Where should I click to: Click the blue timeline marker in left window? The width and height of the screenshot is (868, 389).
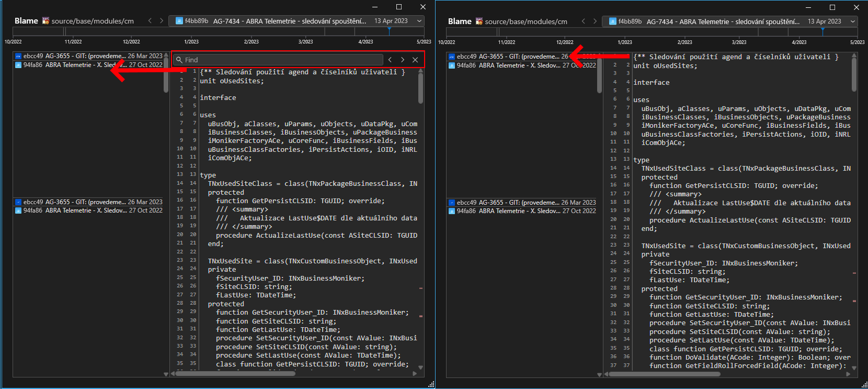tap(389, 30)
